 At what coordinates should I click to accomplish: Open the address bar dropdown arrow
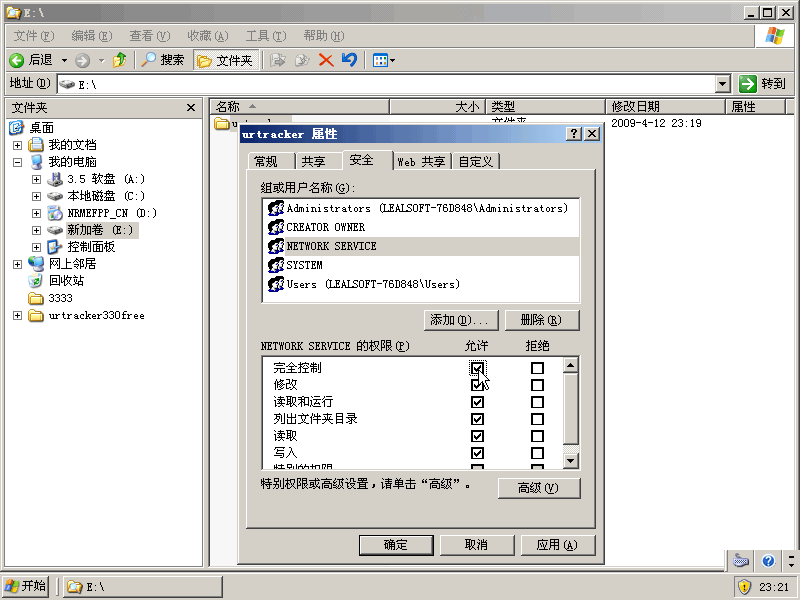coord(723,84)
